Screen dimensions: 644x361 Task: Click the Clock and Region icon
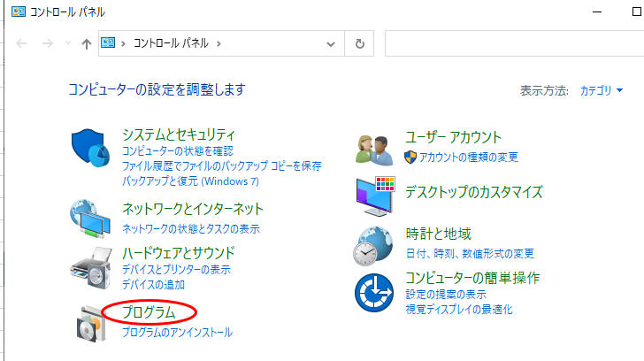tap(373, 244)
